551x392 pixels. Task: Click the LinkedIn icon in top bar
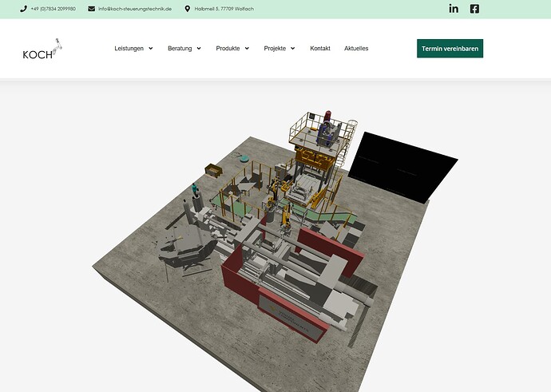454,9
